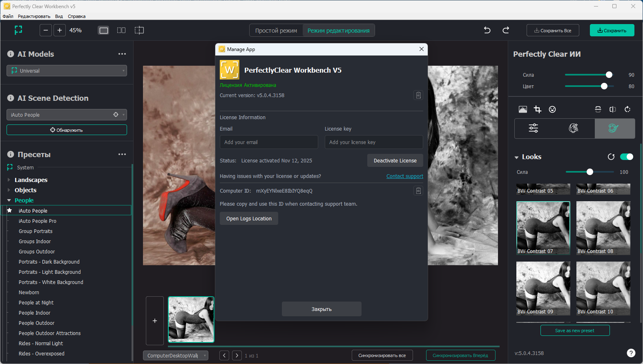Open the adjustment sliders tab icon
Screen dimensions: 643x364
(534, 129)
